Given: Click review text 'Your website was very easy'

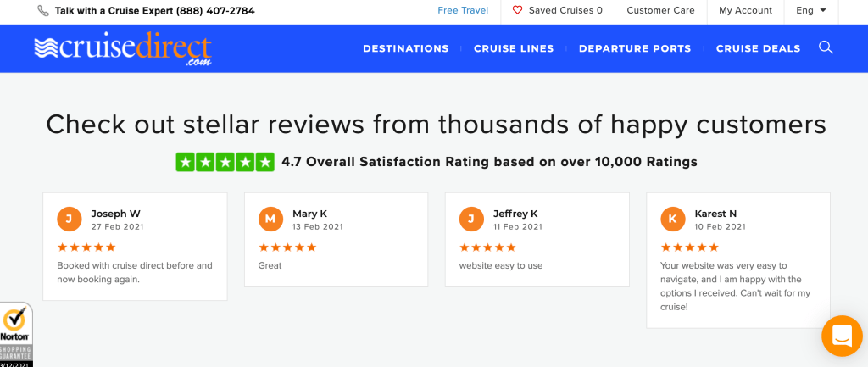Looking at the screenshot, I should (x=735, y=286).
